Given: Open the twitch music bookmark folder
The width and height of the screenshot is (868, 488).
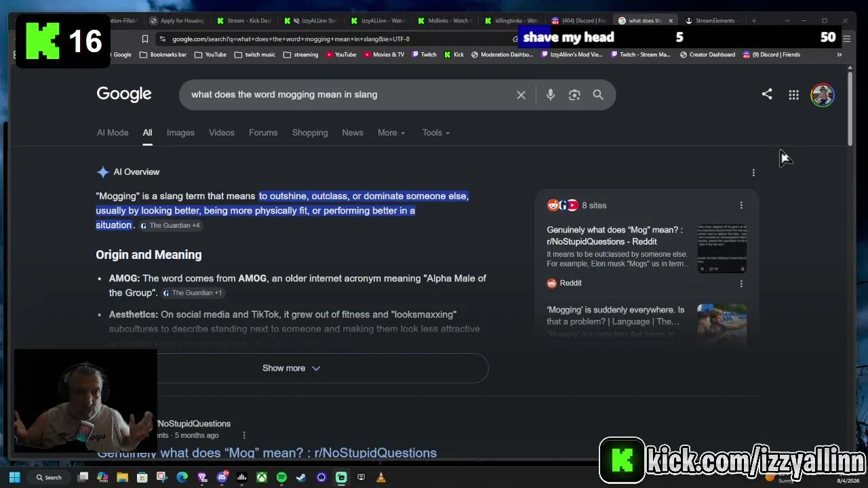Looking at the screenshot, I should click(x=255, y=55).
